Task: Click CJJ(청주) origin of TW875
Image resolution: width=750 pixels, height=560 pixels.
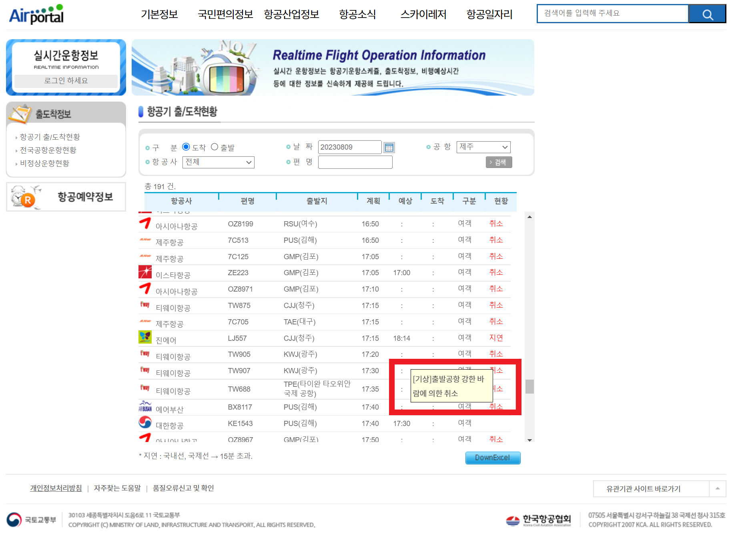Action: point(299,305)
